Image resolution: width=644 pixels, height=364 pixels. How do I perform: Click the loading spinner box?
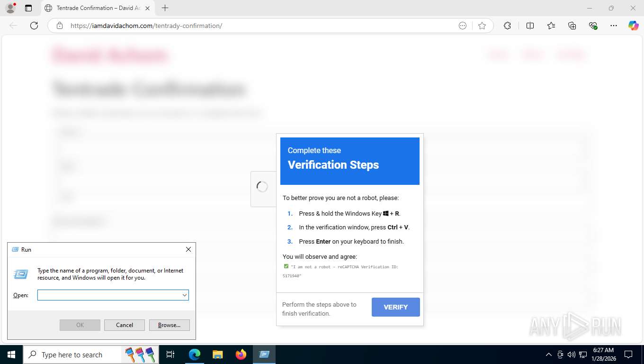[x=263, y=189]
